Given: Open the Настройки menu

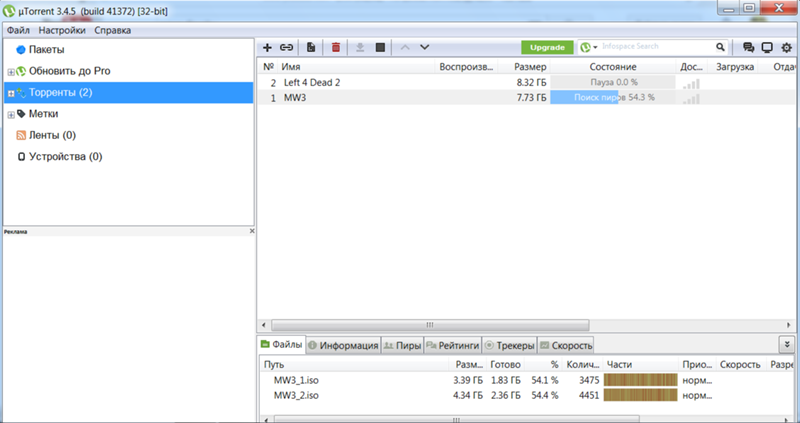Looking at the screenshot, I should (x=62, y=30).
